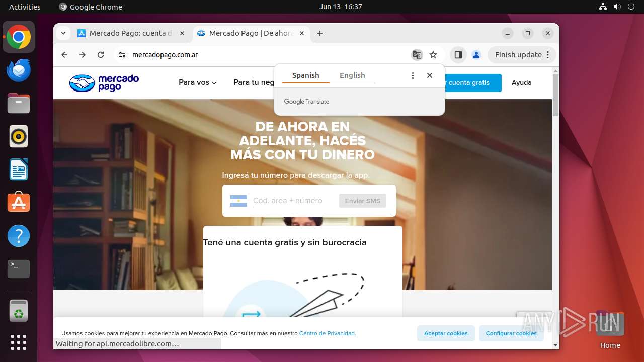Select Spanish tab in translate popup
Image resolution: width=644 pixels, height=362 pixels.
(x=306, y=75)
